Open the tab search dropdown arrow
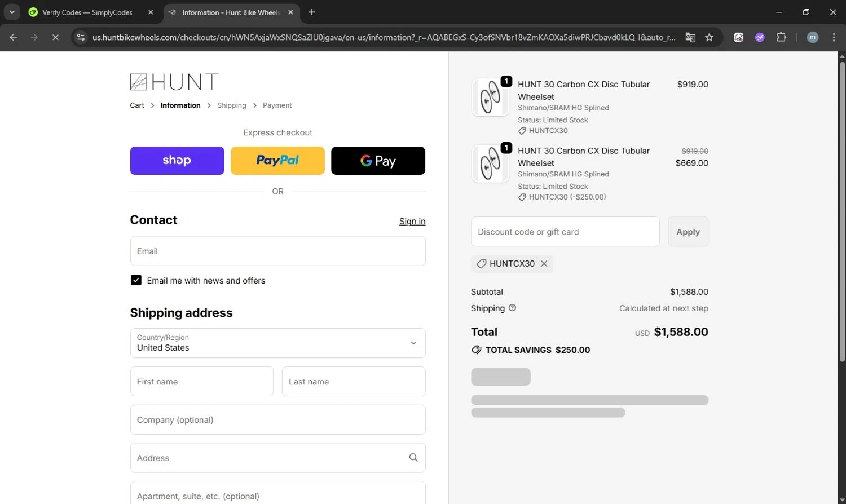The image size is (846, 504). click(x=12, y=12)
